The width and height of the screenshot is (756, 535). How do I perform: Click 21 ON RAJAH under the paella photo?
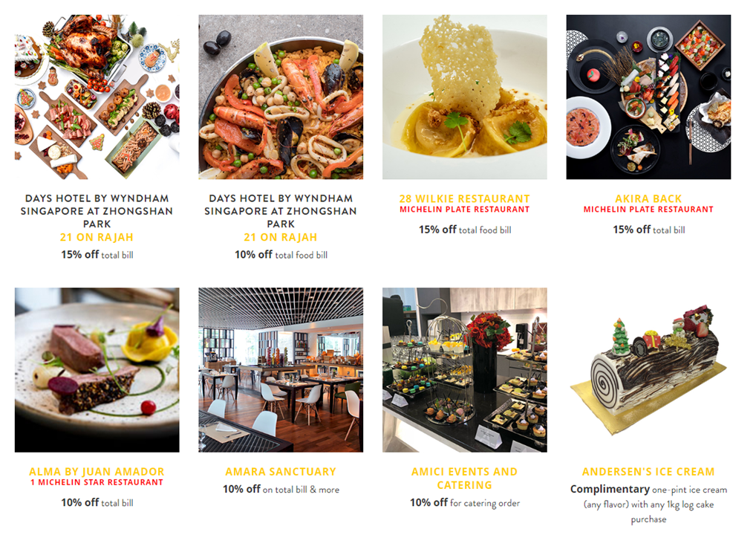pyautogui.click(x=281, y=237)
